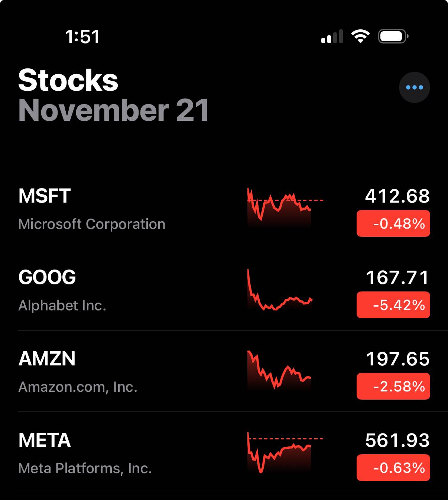Select the MSFT price 412.68
The height and width of the screenshot is (500, 448).
pos(397,196)
